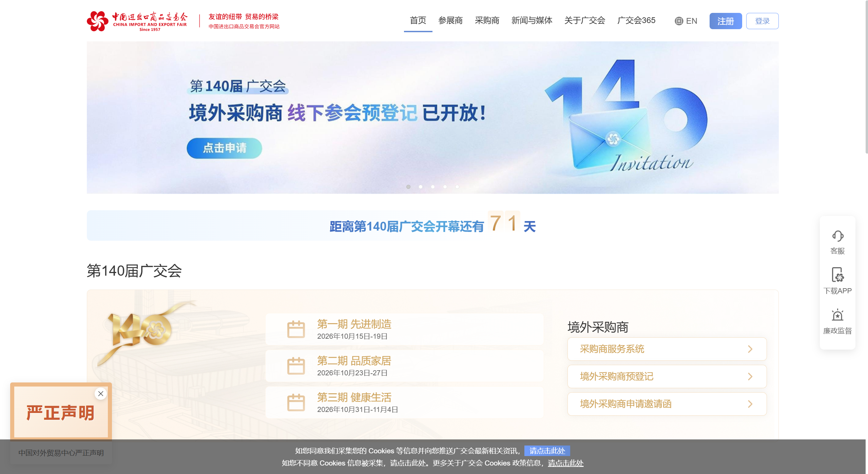Click 中国对外贸易中心严正声明 caption
The image size is (868, 474).
click(61, 453)
